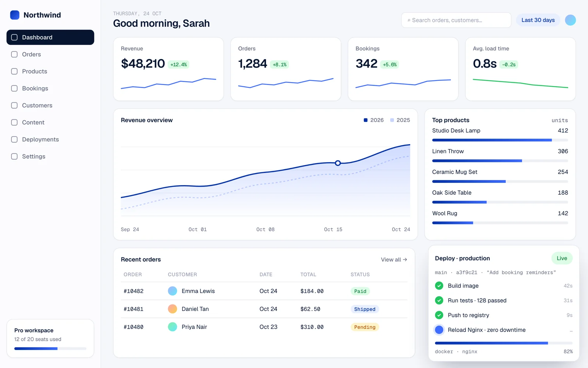Screen dimensions: 588x368
Task: Click the Content icon in the sidebar
Action: point(14,123)
